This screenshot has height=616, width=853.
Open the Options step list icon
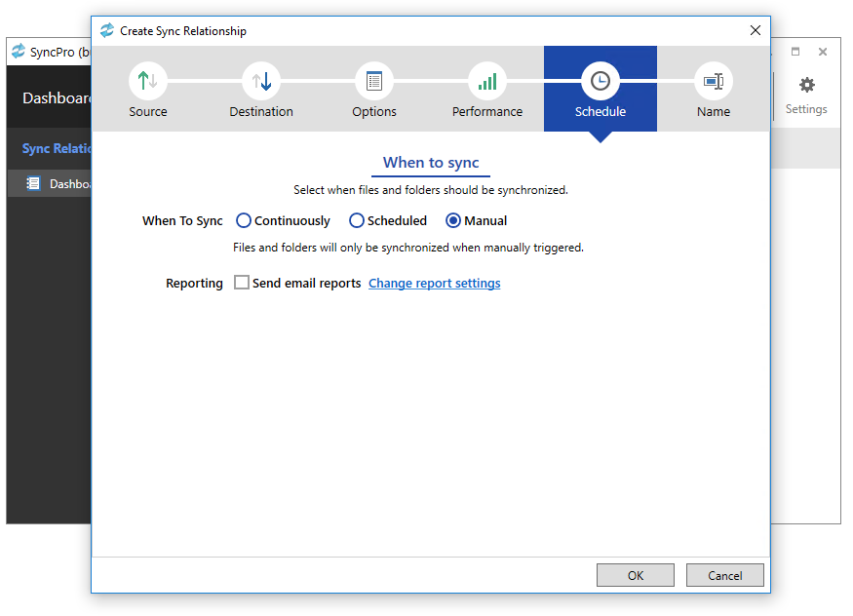pyautogui.click(x=374, y=82)
